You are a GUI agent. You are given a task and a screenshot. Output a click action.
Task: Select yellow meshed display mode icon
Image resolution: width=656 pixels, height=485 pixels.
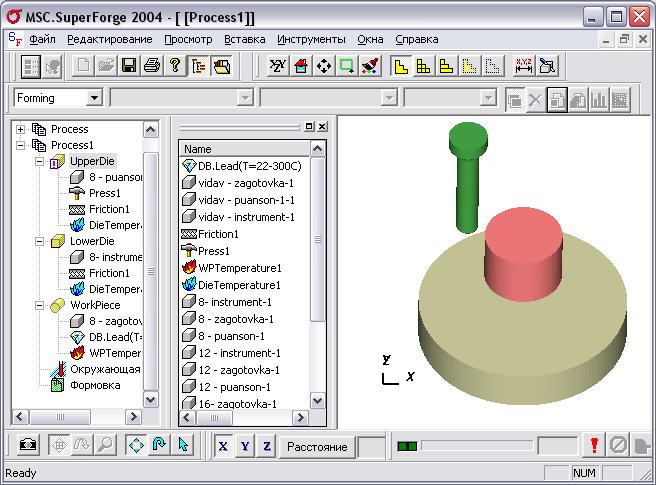(x=423, y=66)
